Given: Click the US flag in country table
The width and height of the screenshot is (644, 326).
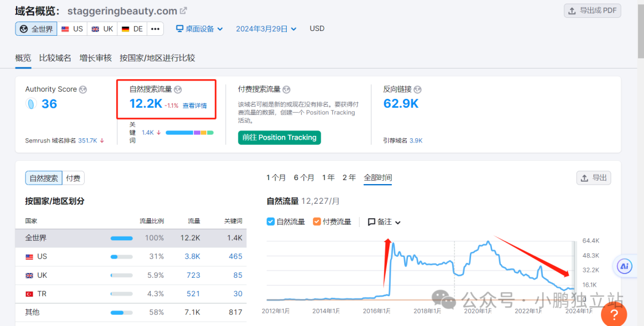Looking at the screenshot, I should pyautogui.click(x=29, y=257).
